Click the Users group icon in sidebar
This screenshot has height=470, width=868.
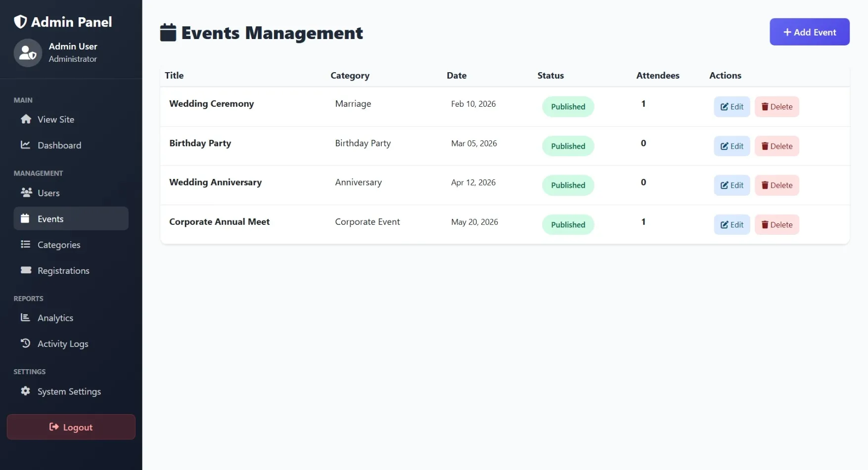[25, 193]
